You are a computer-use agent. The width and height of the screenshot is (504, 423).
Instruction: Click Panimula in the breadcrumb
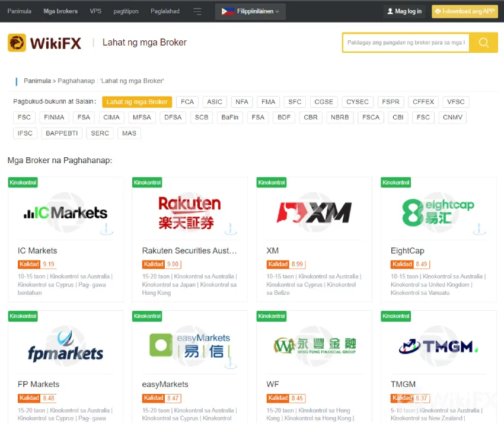(x=37, y=81)
